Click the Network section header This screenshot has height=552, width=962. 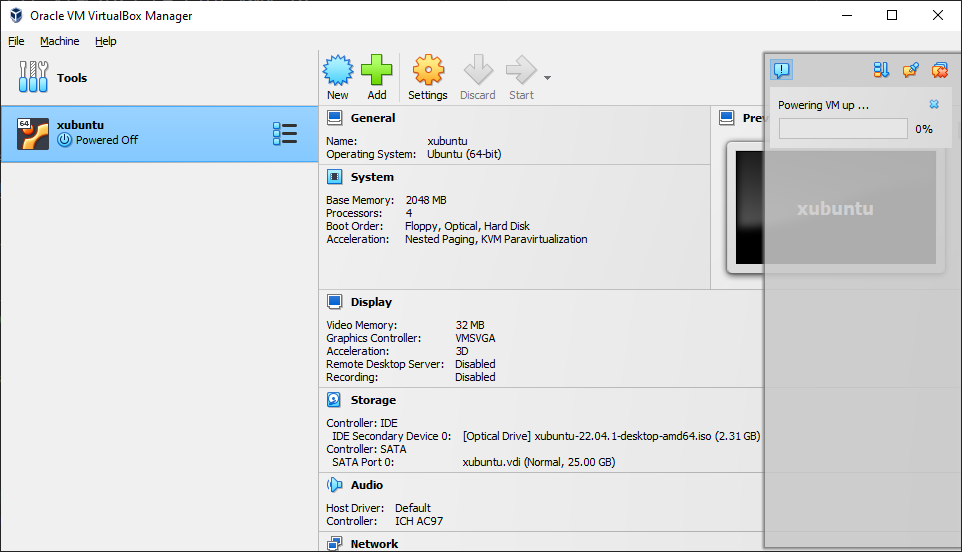[x=374, y=544]
